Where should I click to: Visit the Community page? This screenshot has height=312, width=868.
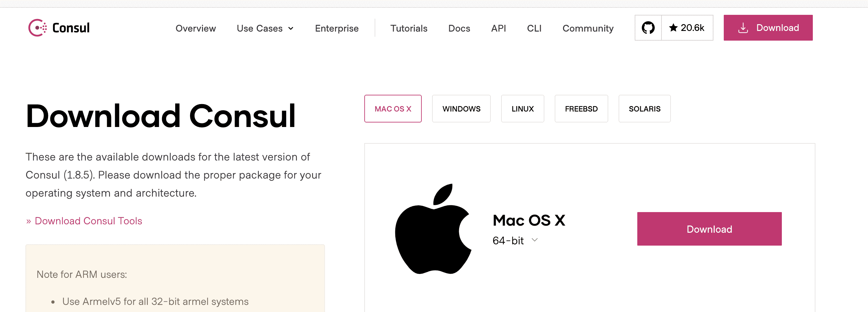588,28
